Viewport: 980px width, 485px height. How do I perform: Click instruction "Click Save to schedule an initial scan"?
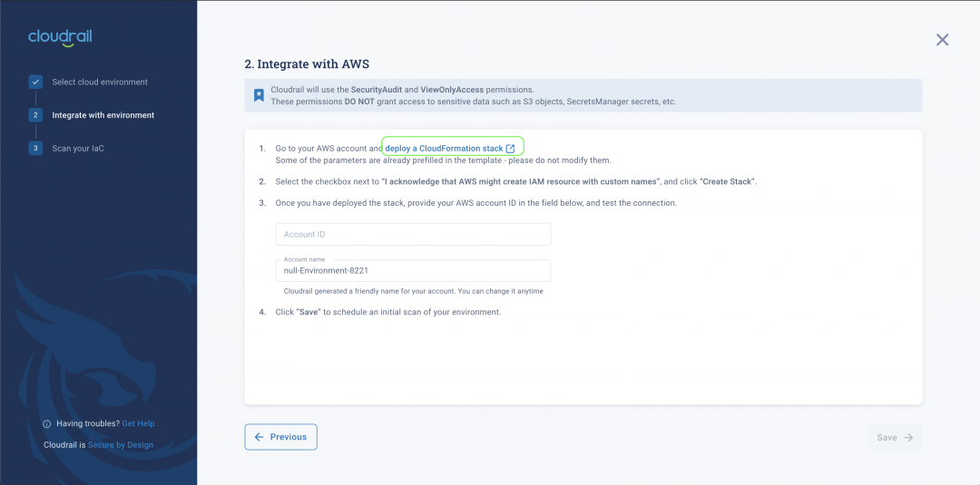(x=388, y=312)
